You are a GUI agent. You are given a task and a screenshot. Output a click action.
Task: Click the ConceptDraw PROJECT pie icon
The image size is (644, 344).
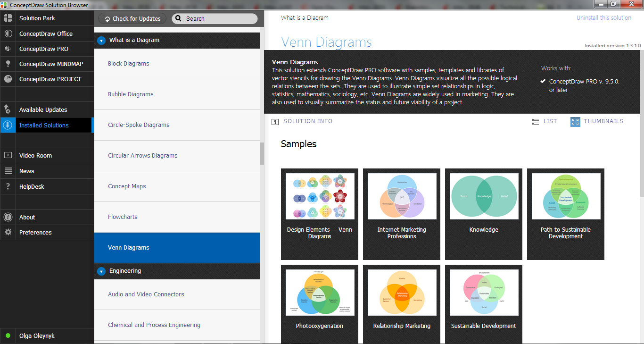coord(8,79)
